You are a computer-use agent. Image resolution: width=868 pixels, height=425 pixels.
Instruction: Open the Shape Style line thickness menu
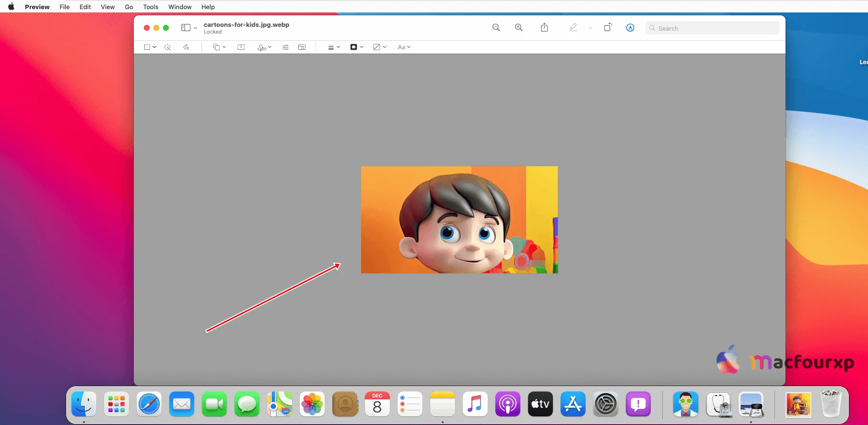(334, 47)
